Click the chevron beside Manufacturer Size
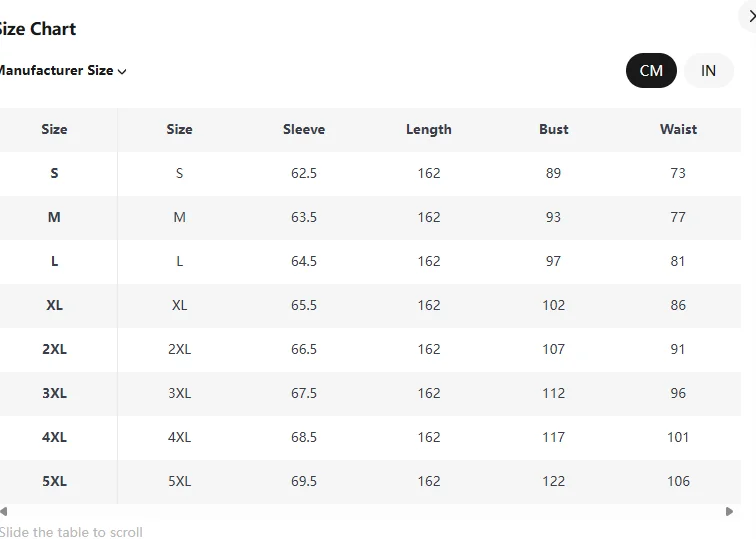This screenshot has width=756, height=539. point(122,71)
